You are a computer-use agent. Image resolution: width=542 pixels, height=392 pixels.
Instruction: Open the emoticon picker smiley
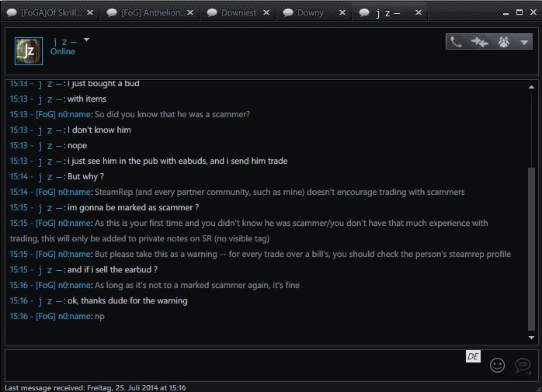(497, 365)
